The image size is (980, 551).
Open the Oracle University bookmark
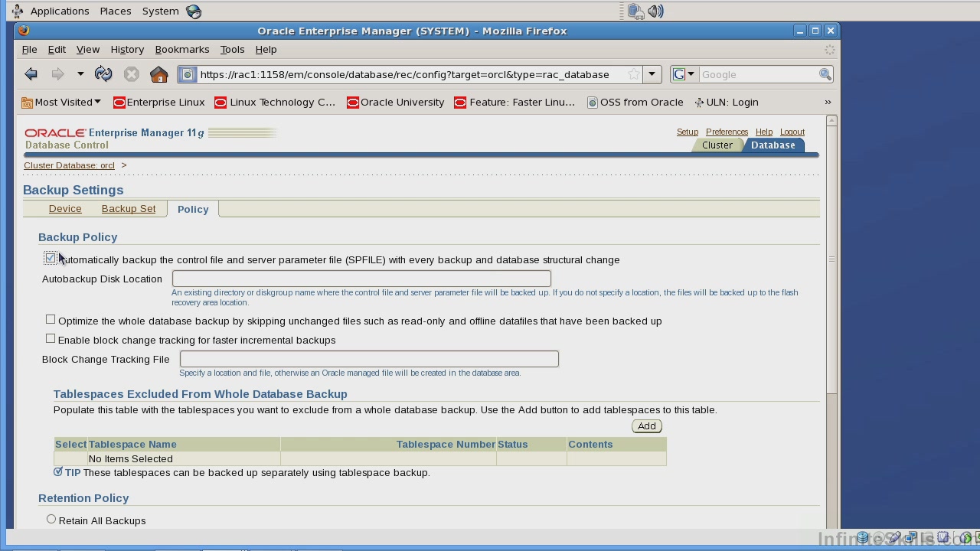click(395, 102)
